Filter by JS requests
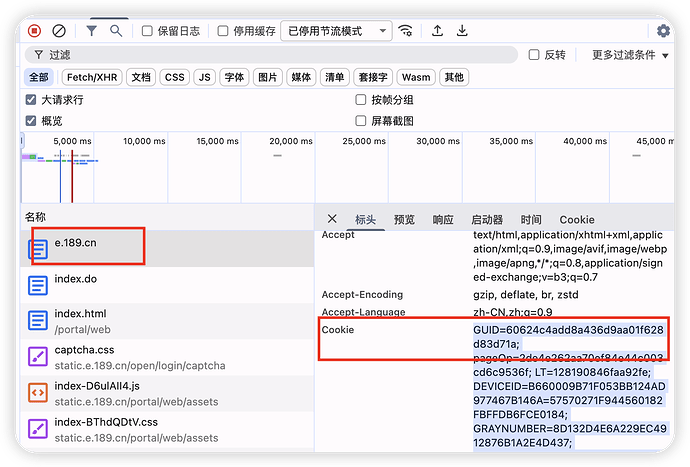 pyautogui.click(x=205, y=77)
